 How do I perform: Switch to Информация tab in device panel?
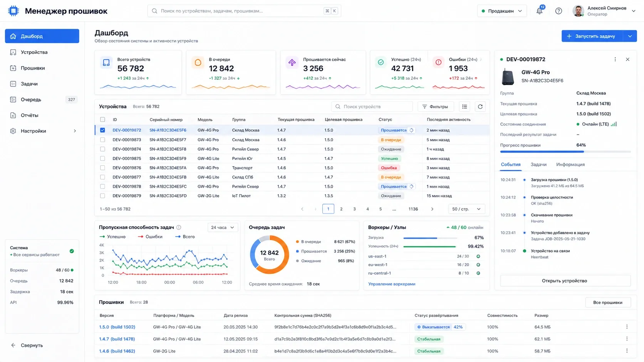point(570,164)
